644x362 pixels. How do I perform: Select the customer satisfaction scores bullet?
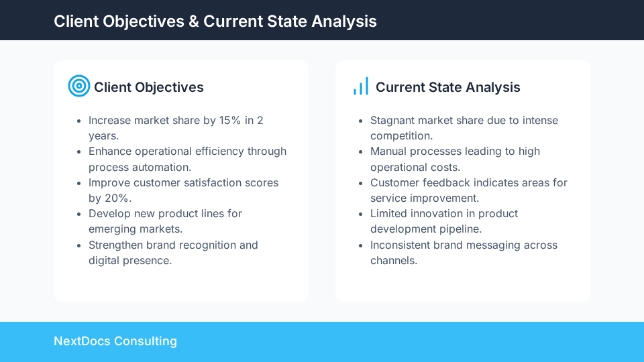coord(183,190)
